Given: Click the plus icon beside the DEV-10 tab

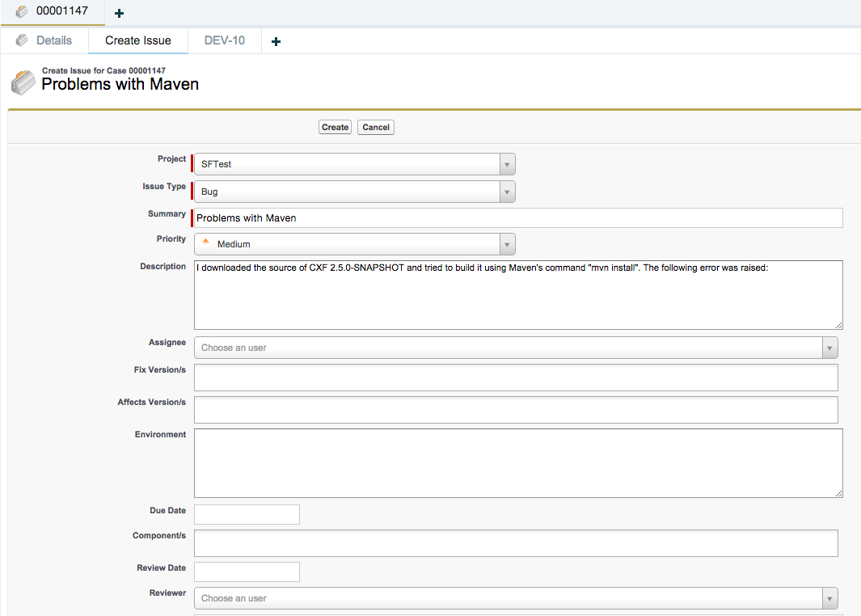Looking at the screenshot, I should 276,40.
